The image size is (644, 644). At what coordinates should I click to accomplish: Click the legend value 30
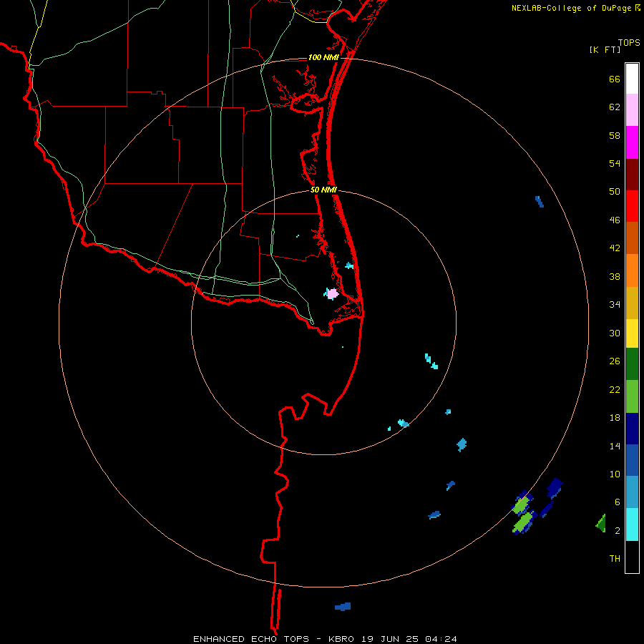[x=615, y=333]
